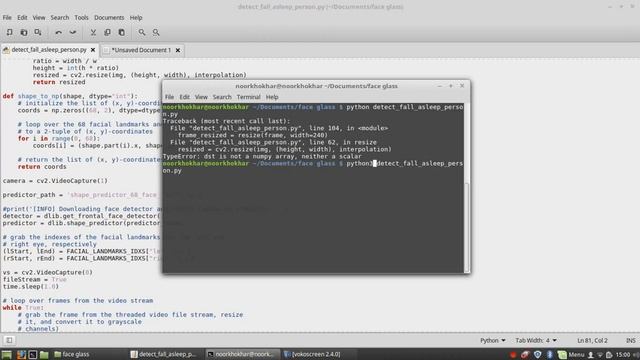The image size is (640, 360).
Task: Open Find using the first magnifier icon
Action: point(142,32)
